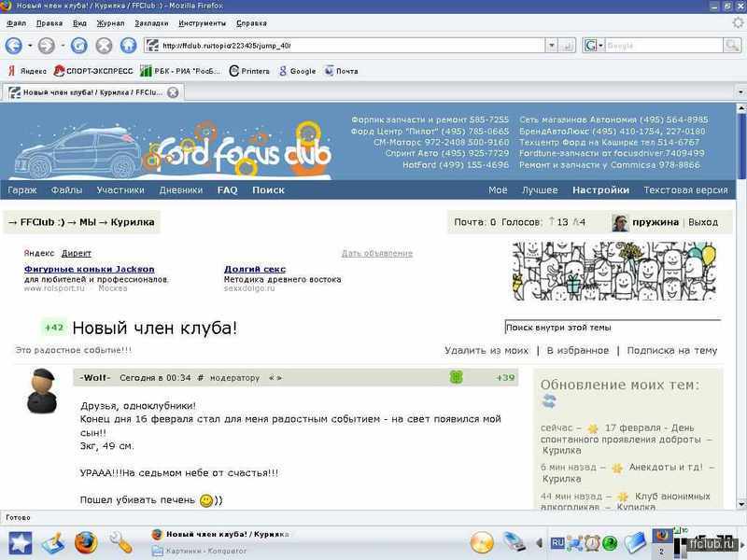This screenshot has width=747, height=560.
Task: Click the Firefox Back navigation button
Action: point(14,45)
